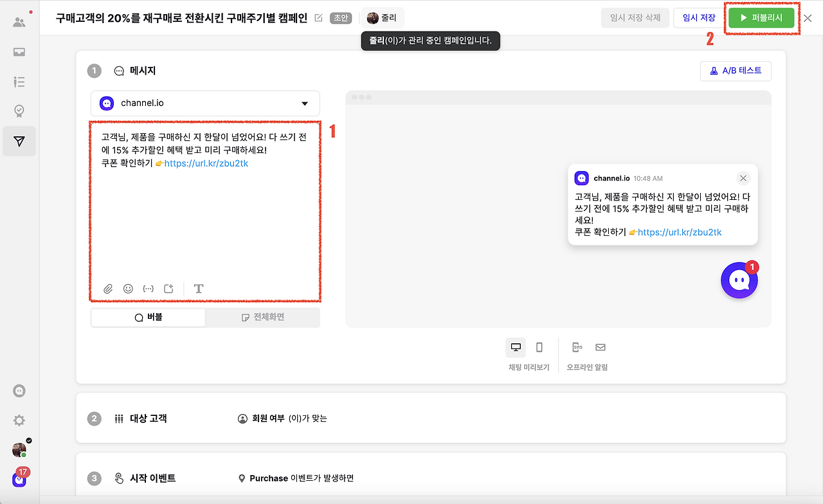Insert variable with the curly-braces icon
The height and width of the screenshot is (504, 823).
149,289
